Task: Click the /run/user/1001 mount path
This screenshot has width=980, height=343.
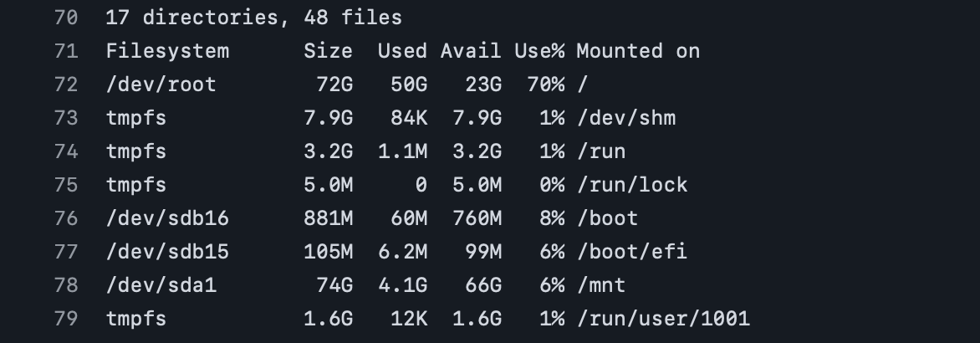Action: pyautogui.click(x=663, y=319)
